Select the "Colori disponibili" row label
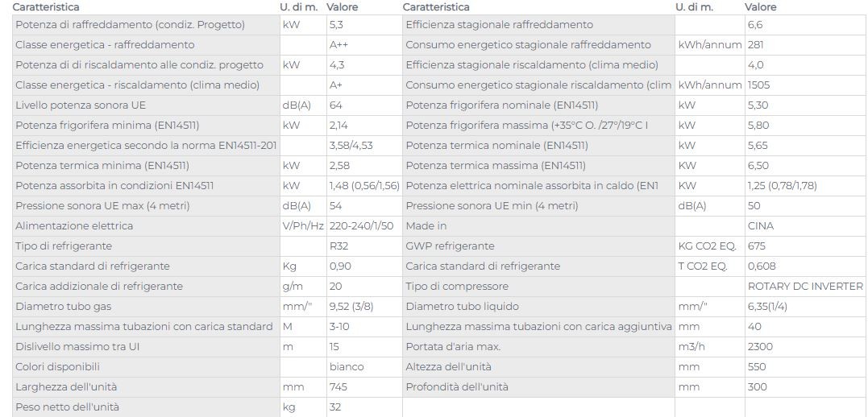 pyautogui.click(x=57, y=367)
